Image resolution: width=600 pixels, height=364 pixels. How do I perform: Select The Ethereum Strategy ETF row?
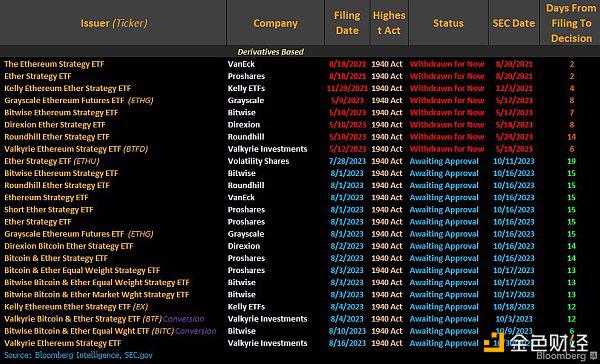tap(300, 64)
